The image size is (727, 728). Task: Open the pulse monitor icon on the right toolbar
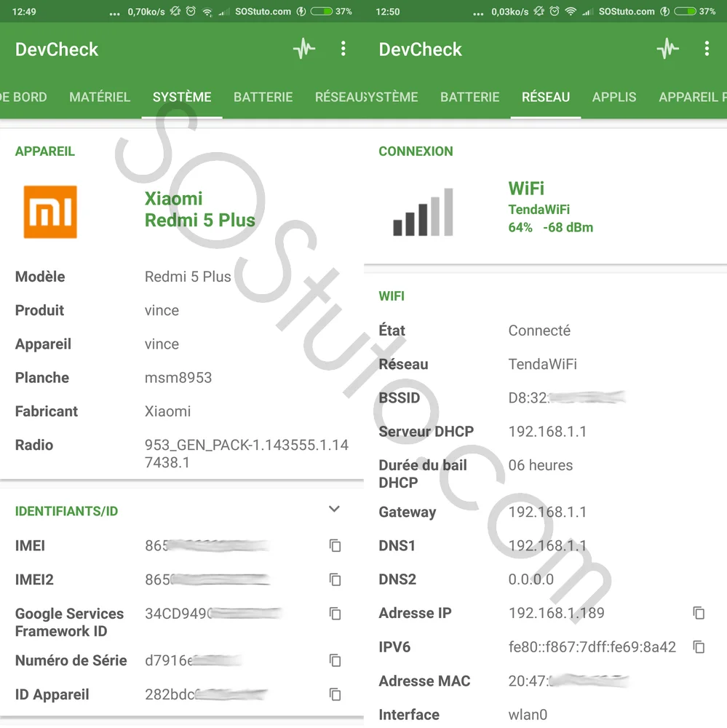tap(667, 49)
